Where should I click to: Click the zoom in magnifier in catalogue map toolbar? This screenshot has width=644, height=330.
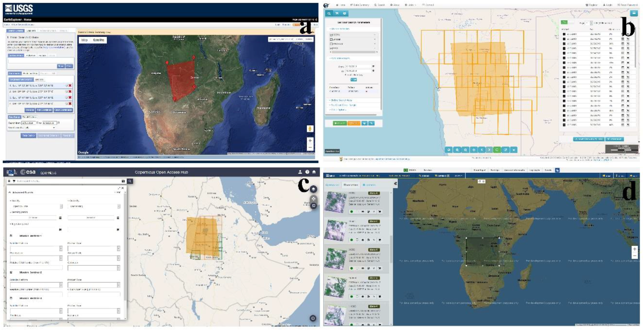tap(457, 150)
